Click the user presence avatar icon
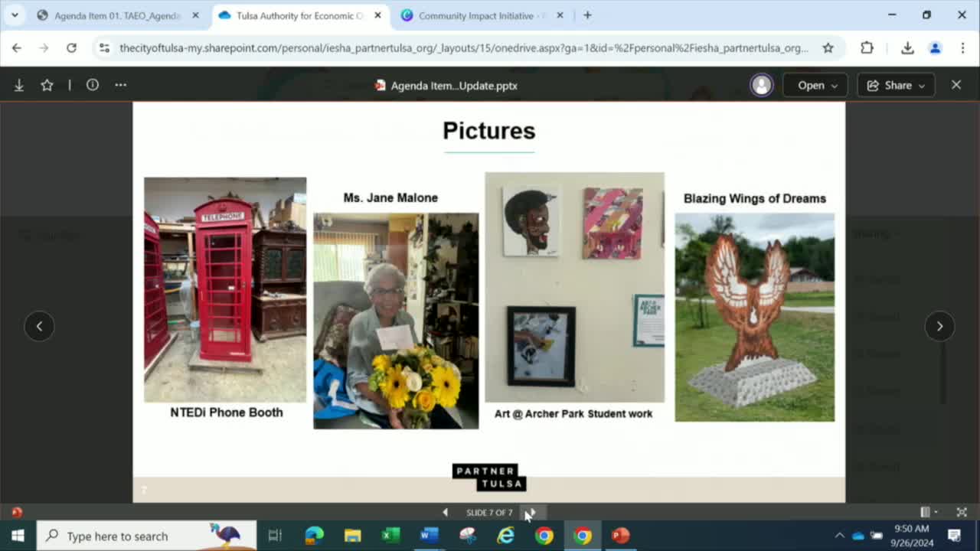 point(761,85)
